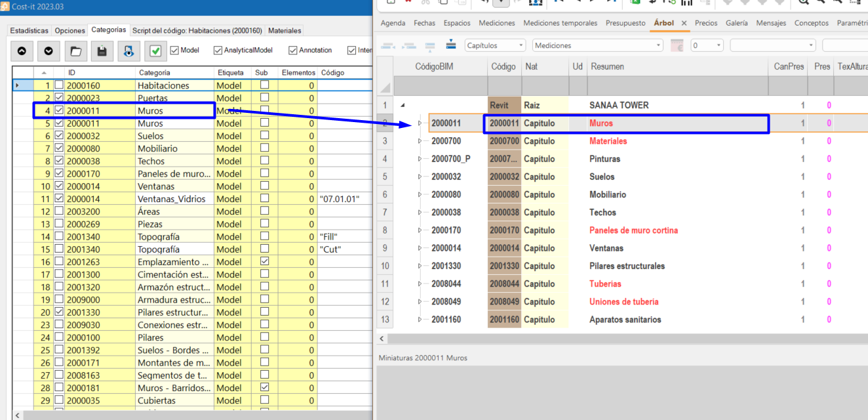Click the CanPres column header
Screen dimensions: 868x420
click(x=789, y=66)
